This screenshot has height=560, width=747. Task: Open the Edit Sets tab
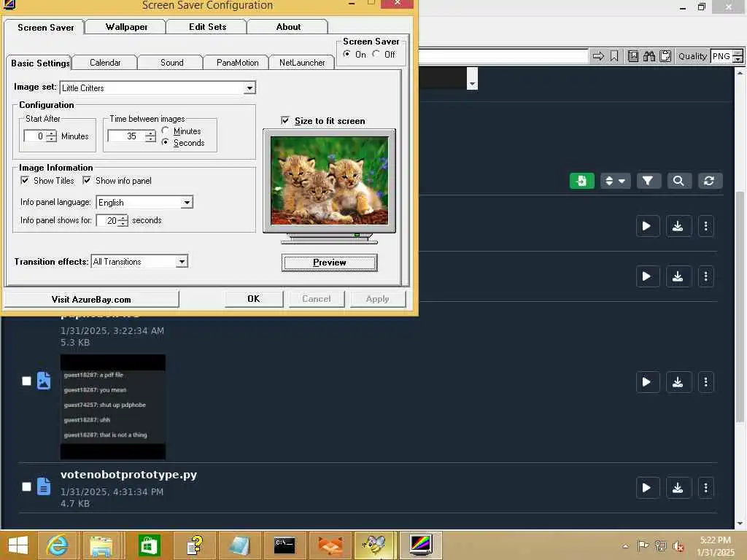point(207,27)
